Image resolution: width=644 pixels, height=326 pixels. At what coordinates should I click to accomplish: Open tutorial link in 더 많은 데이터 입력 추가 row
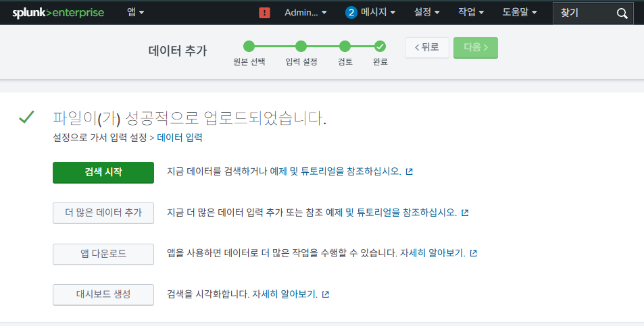click(391, 213)
